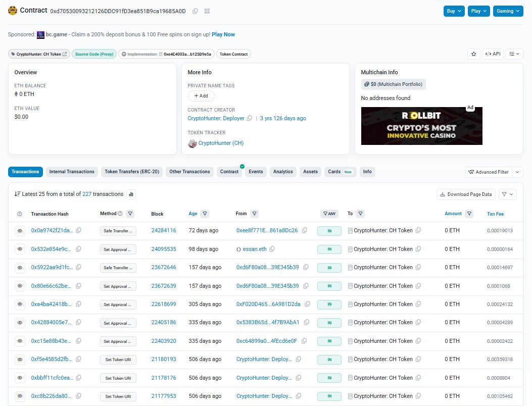Open the Events tab
The height and width of the screenshot is (406, 532).
256,172
